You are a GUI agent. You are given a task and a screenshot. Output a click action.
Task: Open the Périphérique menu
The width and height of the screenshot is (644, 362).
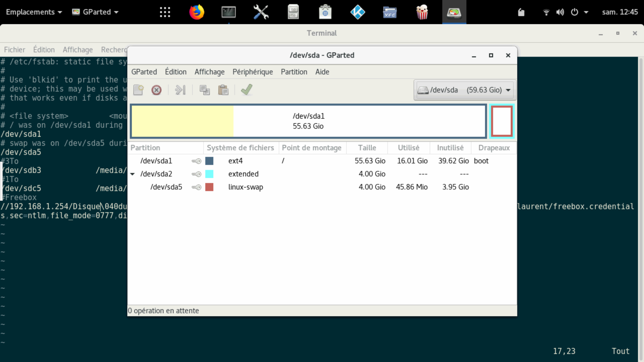[253, 72]
